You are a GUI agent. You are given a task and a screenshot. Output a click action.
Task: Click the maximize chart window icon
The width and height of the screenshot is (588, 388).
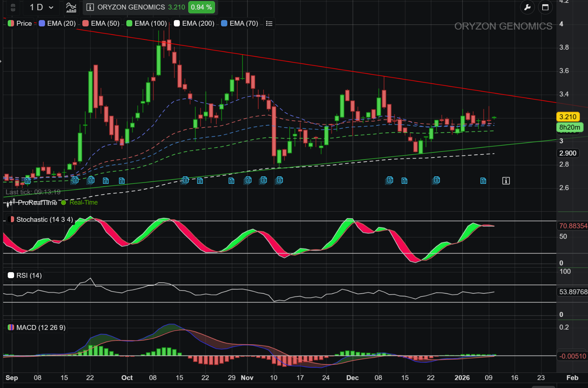[545, 7]
